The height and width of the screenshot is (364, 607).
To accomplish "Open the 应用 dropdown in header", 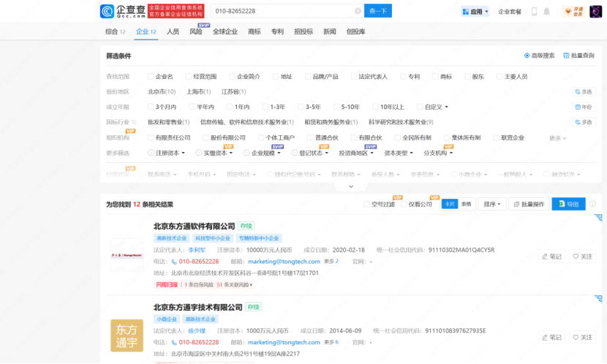I will (475, 12).
